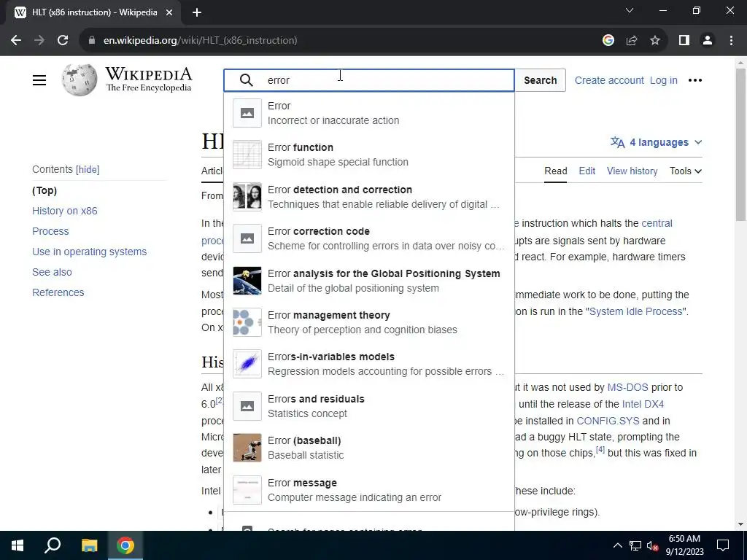The width and height of the screenshot is (747, 560).
Task: Select 'Error correction code' suggestion
Action: (368, 238)
